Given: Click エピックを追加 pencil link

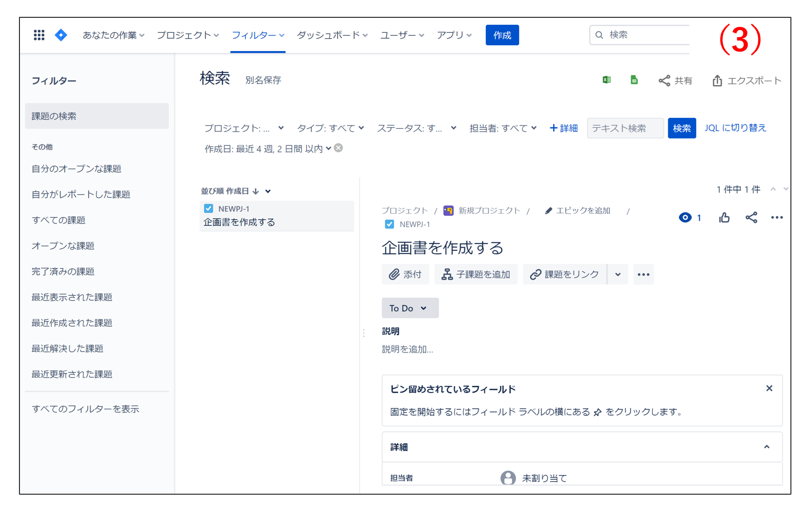Looking at the screenshot, I should [577, 211].
